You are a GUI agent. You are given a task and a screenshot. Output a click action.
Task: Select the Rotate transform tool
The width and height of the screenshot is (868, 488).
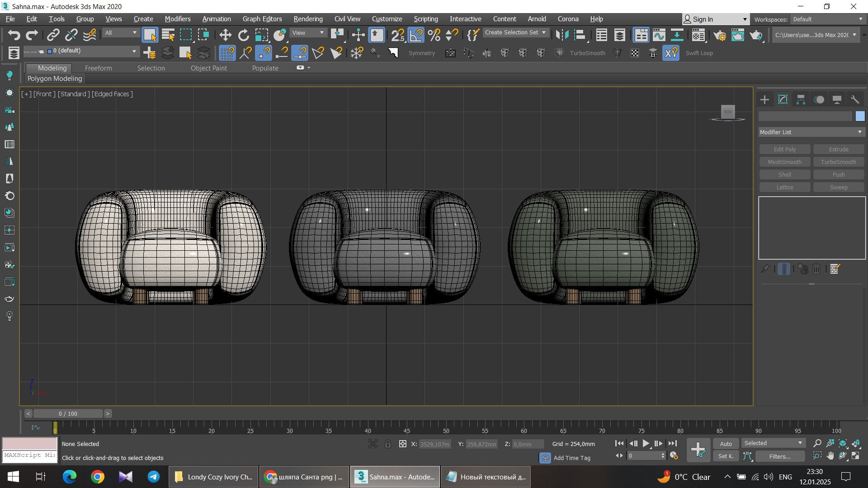[243, 35]
